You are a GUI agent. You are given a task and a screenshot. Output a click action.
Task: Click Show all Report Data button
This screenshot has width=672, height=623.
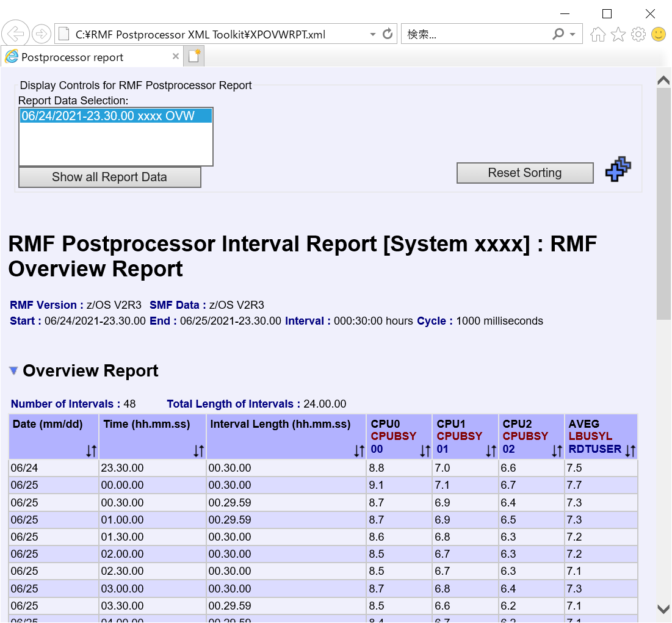[x=110, y=177]
